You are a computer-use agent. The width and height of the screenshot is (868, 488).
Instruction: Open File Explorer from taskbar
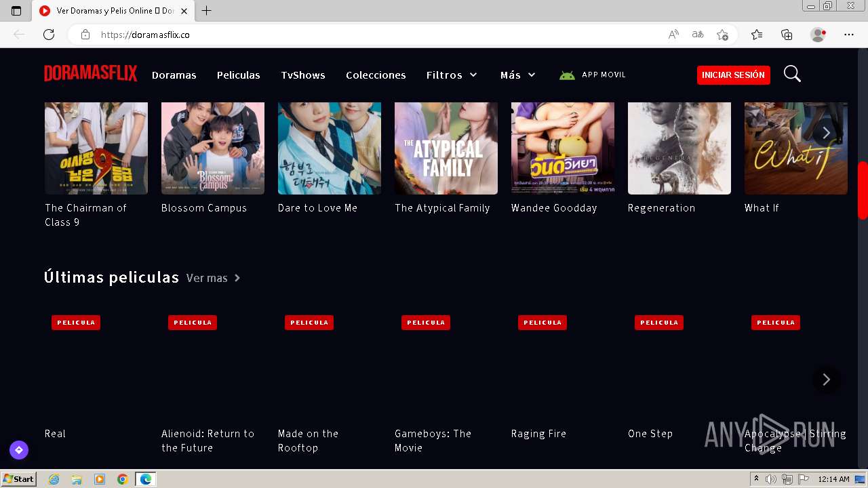[77, 479]
